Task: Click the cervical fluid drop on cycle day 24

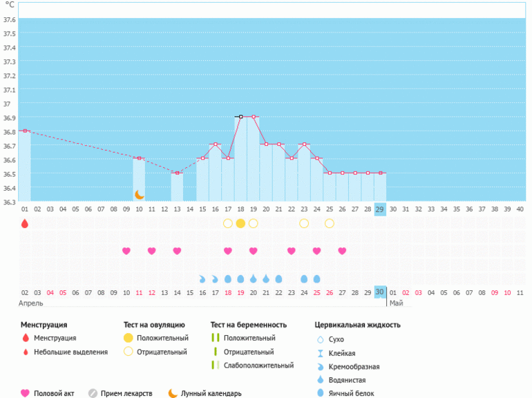Action: (316, 279)
